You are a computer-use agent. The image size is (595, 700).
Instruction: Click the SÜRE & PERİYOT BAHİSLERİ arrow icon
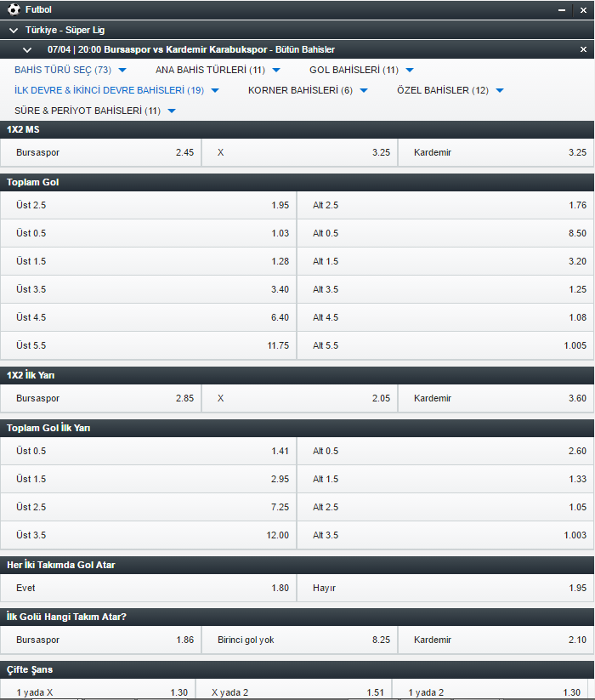click(172, 111)
